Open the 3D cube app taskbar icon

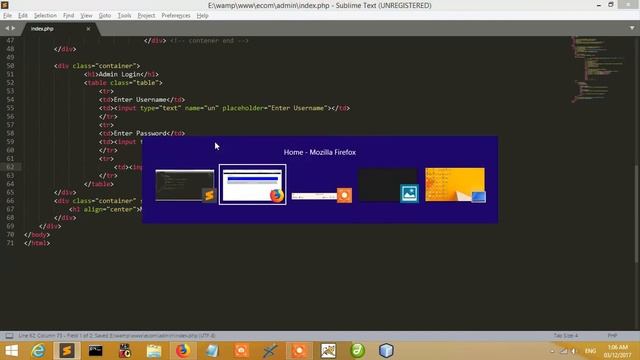[x=386, y=351]
